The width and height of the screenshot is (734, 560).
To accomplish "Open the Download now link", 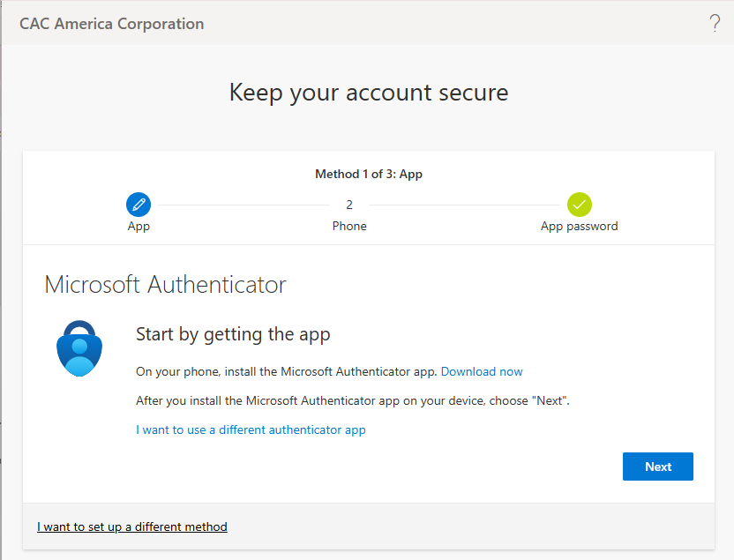I will (482, 371).
